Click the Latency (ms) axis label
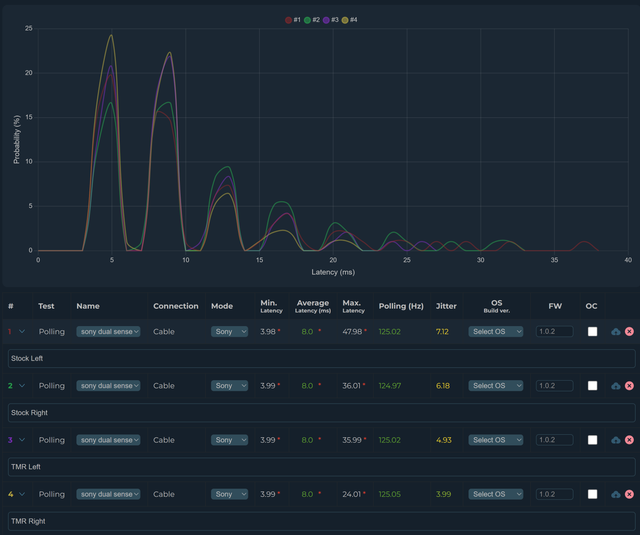 click(333, 272)
